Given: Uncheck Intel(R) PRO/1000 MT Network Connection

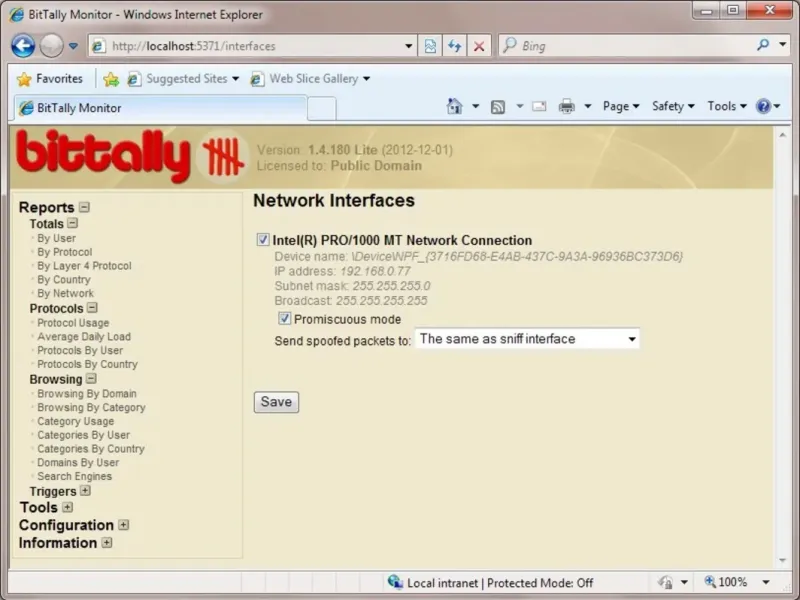Looking at the screenshot, I should (263, 239).
